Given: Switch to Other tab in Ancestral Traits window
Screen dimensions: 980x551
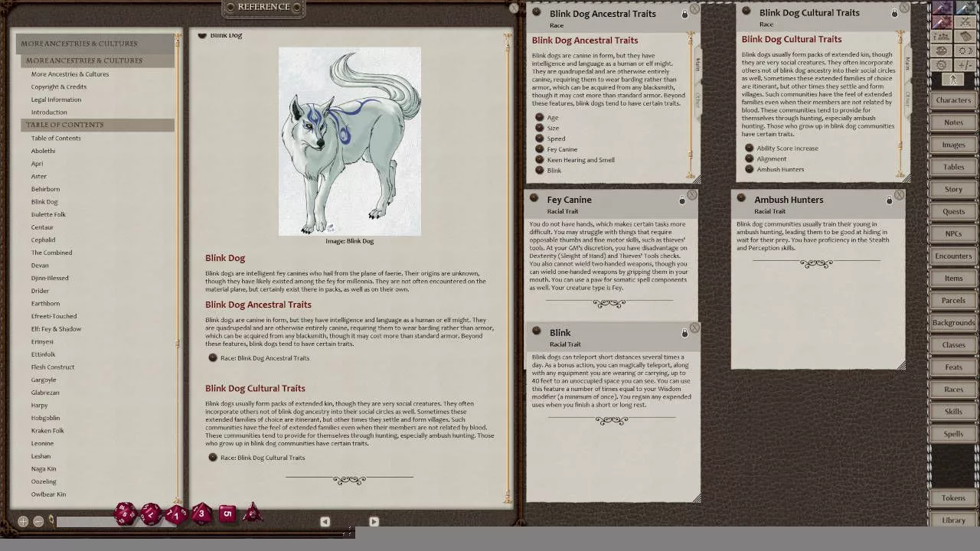Looking at the screenshot, I should point(697,99).
